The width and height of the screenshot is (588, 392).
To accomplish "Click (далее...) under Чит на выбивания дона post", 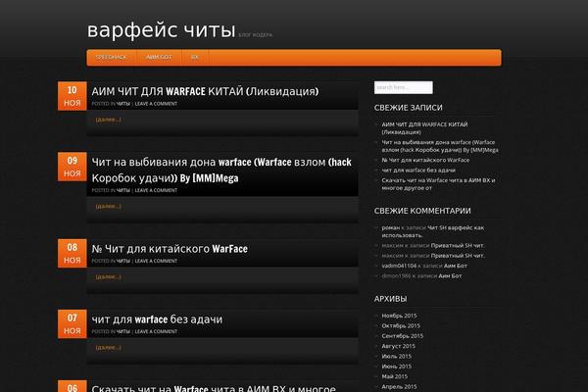I will click(109, 206).
